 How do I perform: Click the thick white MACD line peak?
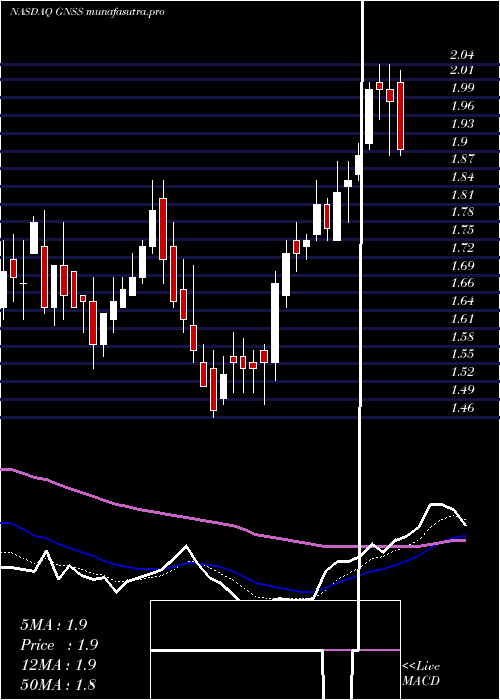(x=437, y=504)
